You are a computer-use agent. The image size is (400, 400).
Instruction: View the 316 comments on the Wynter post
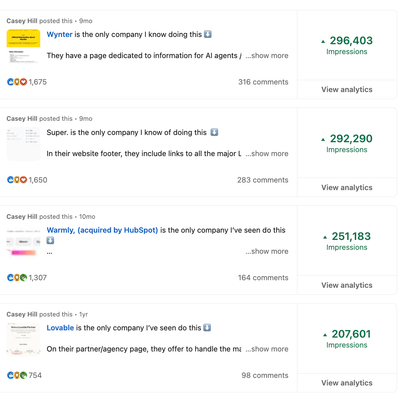pyautogui.click(x=263, y=82)
